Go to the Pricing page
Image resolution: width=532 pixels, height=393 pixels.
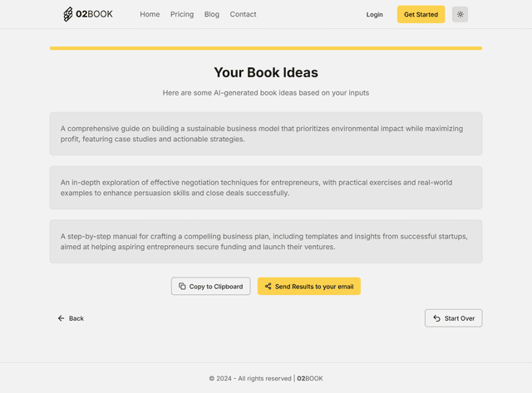[x=182, y=14]
